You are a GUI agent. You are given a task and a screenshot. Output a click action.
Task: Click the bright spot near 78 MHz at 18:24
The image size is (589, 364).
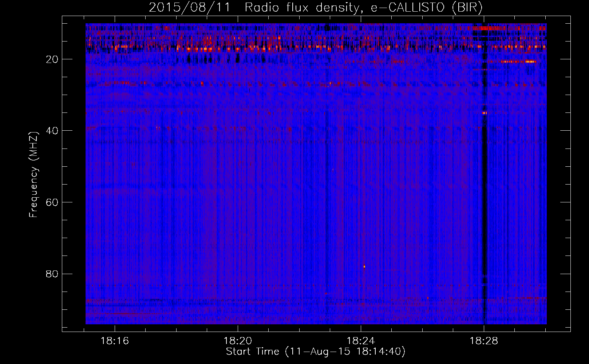(364, 266)
